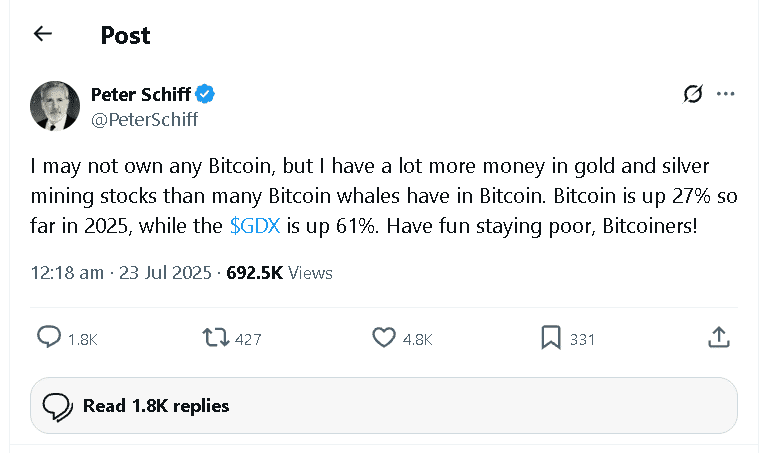The height and width of the screenshot is (453, 767).
Task: Click the blue verified badge
Action: (x=206, y=95)
